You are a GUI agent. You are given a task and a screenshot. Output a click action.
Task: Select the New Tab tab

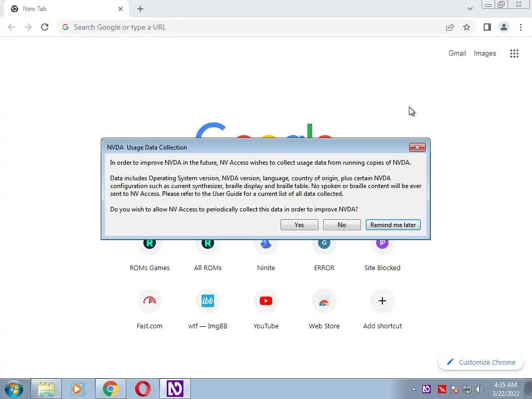pyautogui.click(x=66, y=9)
